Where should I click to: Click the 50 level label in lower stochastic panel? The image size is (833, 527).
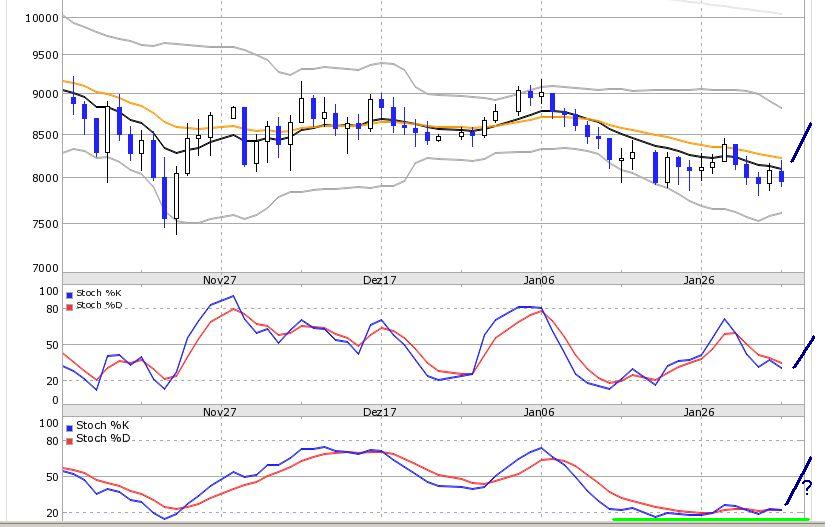pos(52,477)
